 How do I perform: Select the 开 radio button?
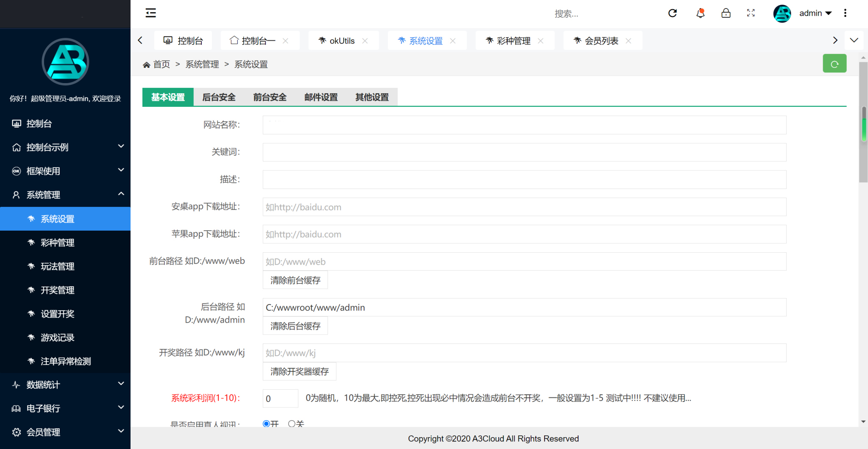(266, 423)
